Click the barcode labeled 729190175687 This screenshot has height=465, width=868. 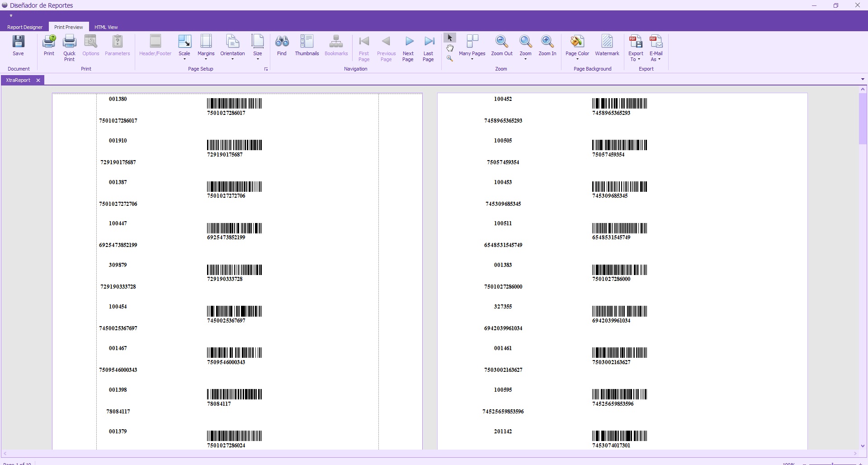[234, 145]
